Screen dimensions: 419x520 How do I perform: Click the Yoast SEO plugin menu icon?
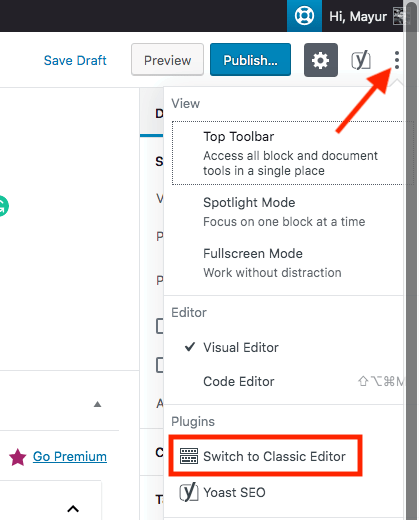[189, 492]
